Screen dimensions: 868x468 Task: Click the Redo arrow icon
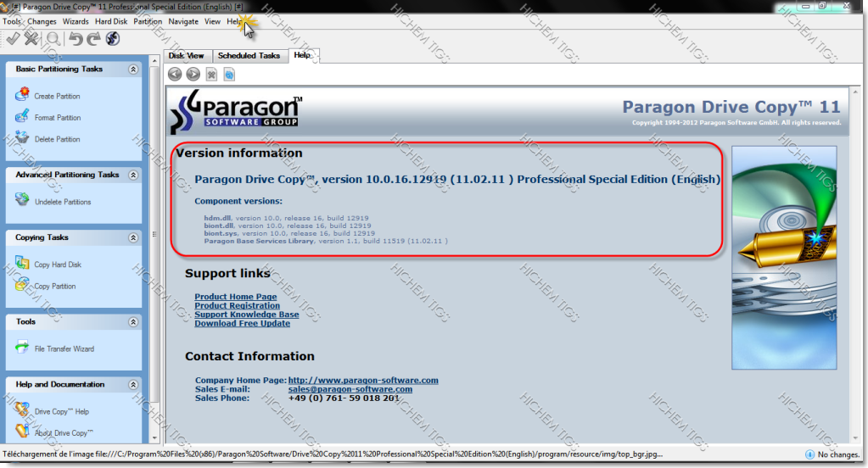(x=93, y=39)
